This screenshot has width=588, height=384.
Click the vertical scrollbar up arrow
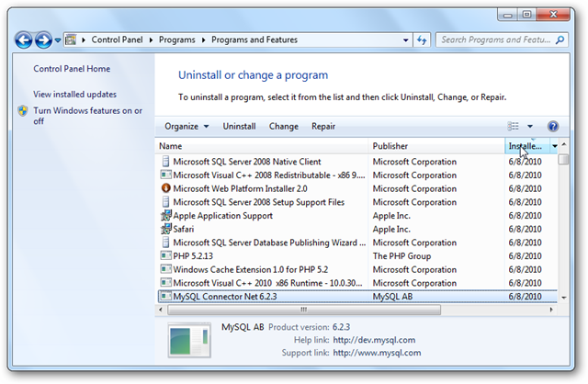click(x=563, y=145)
